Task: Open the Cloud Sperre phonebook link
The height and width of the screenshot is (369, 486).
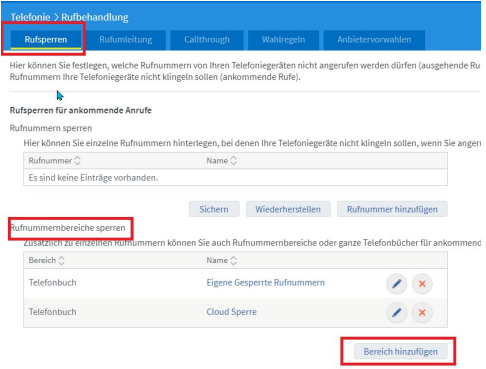Action: (x=231, y=312)
